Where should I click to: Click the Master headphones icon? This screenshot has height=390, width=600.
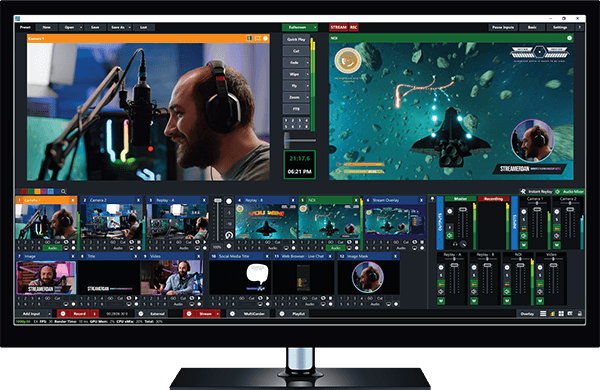click(x=455, y=244)
